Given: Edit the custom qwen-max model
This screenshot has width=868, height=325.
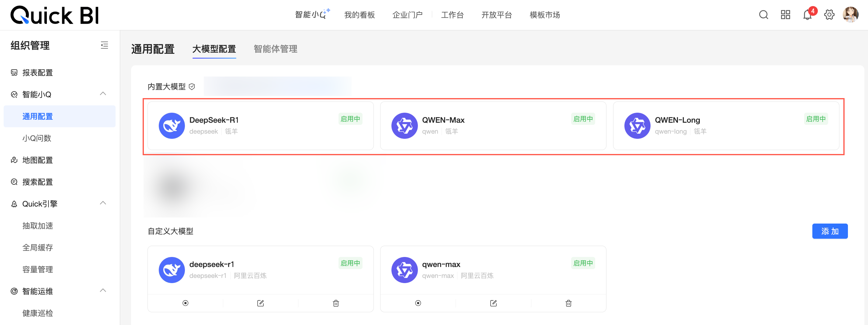Looking at the screenshot, I should (493, 303).
